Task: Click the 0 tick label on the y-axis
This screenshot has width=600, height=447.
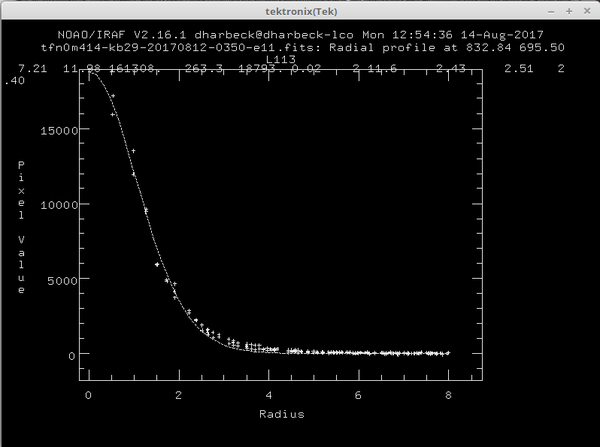Action: pyautogui.click(x=69, y=355)
